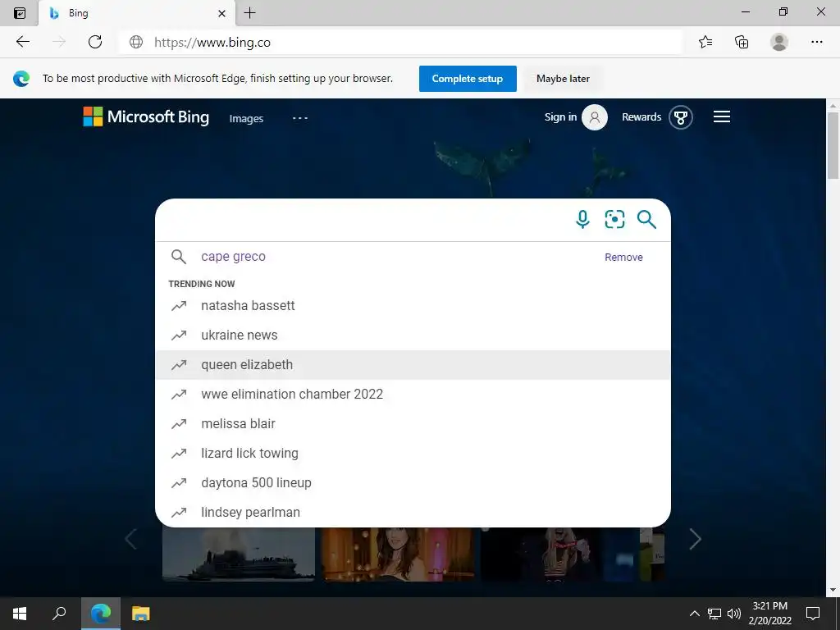The height and width of the screenshot is (630, 840).
Task: Click magnifier icon beside cape greco
Action: click(x=179, y=257)
